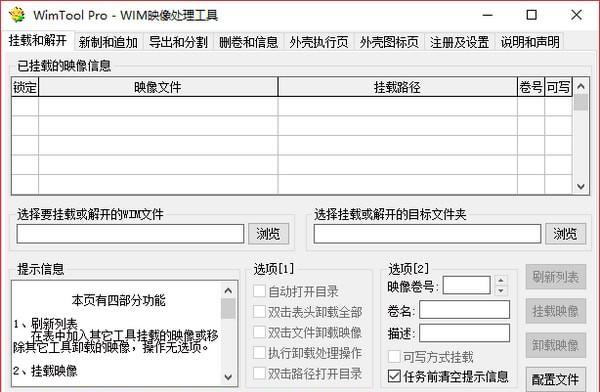Click 浏览 button for the WIM file
The height and width of the screenshot is (392, 600).
pos(268,234)
